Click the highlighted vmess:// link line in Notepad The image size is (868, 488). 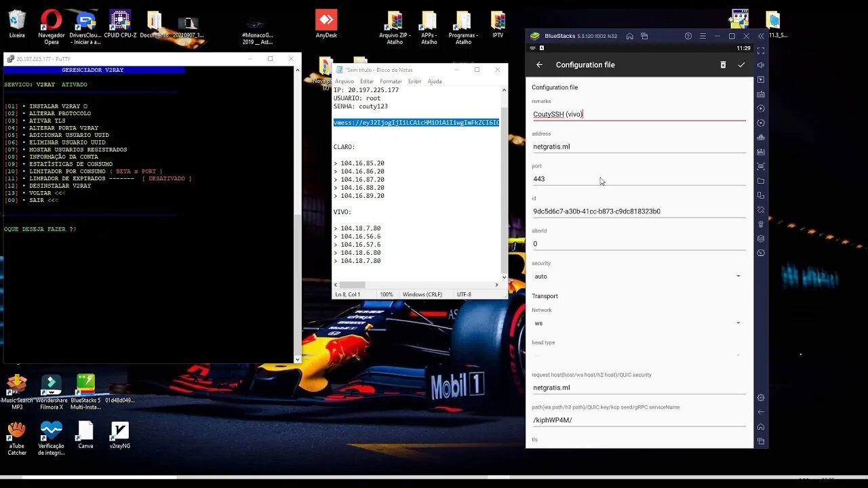[x=416, y=123]
